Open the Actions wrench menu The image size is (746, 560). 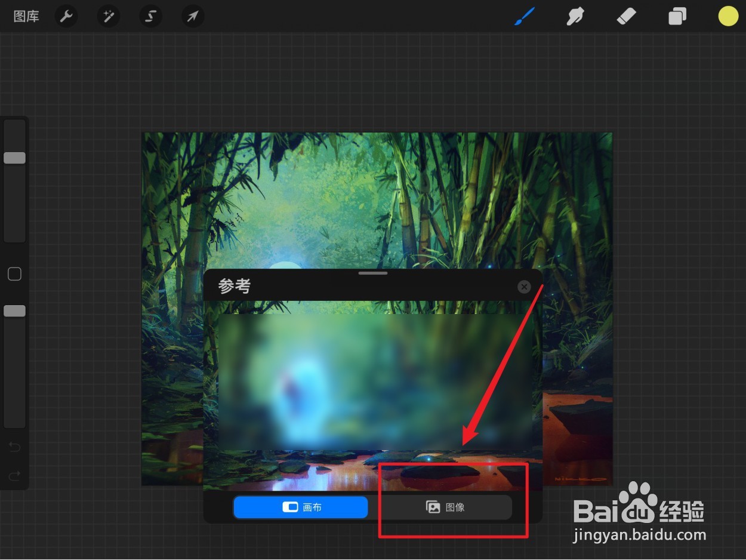pos(66,16)
